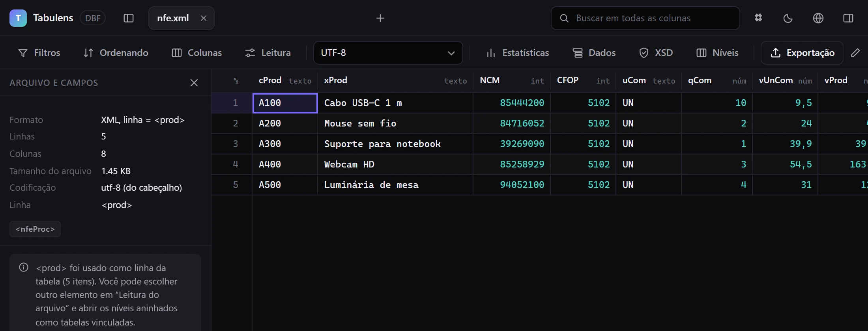Open the Níveis levels view
Viewport: 868px width, 331px height.
[x=718, y=53]
